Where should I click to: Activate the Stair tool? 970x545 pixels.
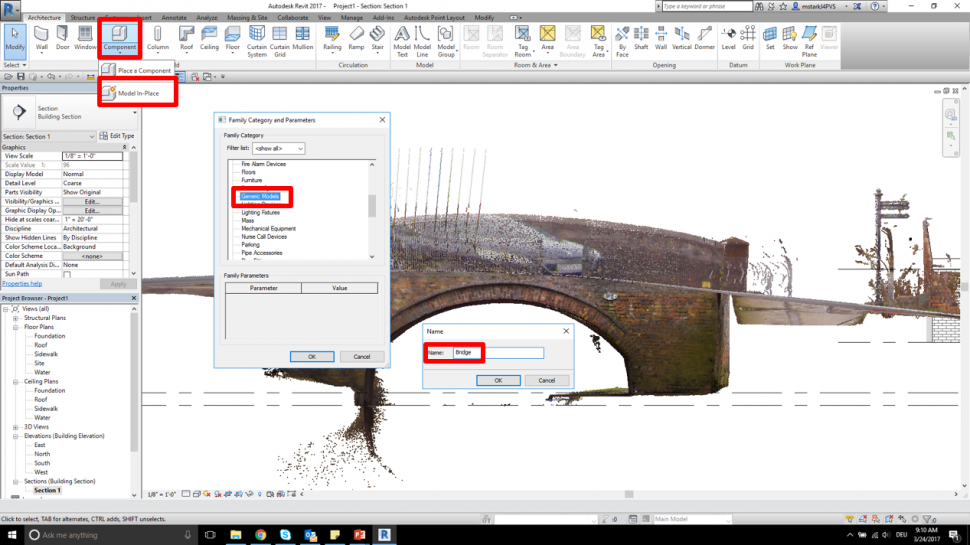(377, 38)
